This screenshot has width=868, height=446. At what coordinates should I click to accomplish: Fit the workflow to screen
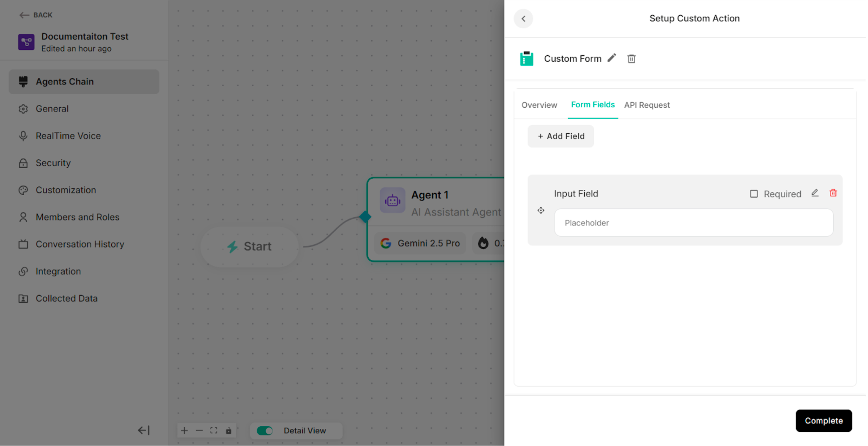tap(214, 431)
